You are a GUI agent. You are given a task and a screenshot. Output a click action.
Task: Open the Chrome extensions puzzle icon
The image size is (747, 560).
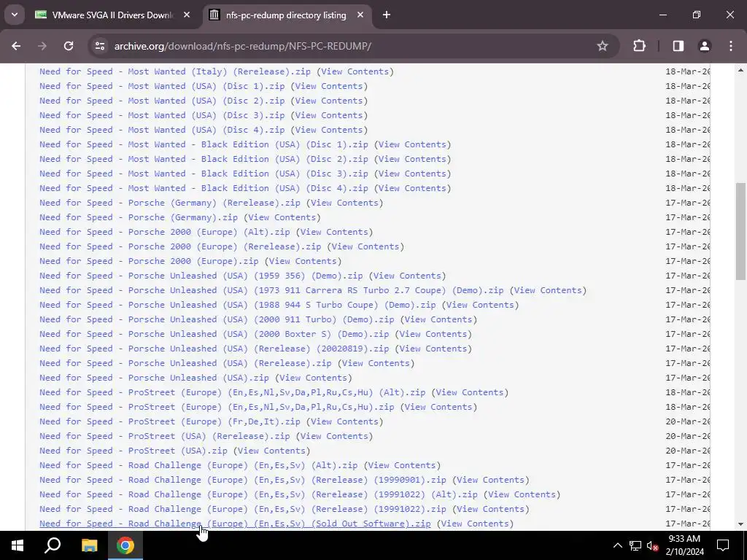(x=639, y=46)
